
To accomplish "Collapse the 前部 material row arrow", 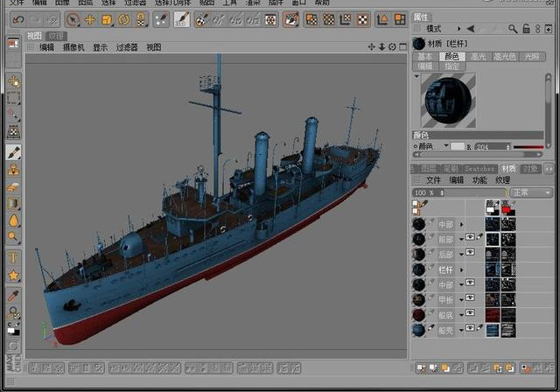I will (x=461, y=240).
